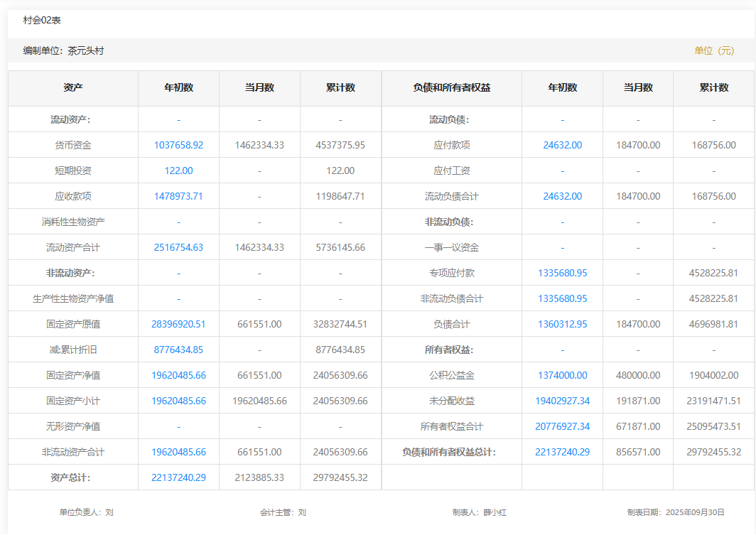Click 所有者权益合计 opening balance 20776927.34

(x=562, y=426)
